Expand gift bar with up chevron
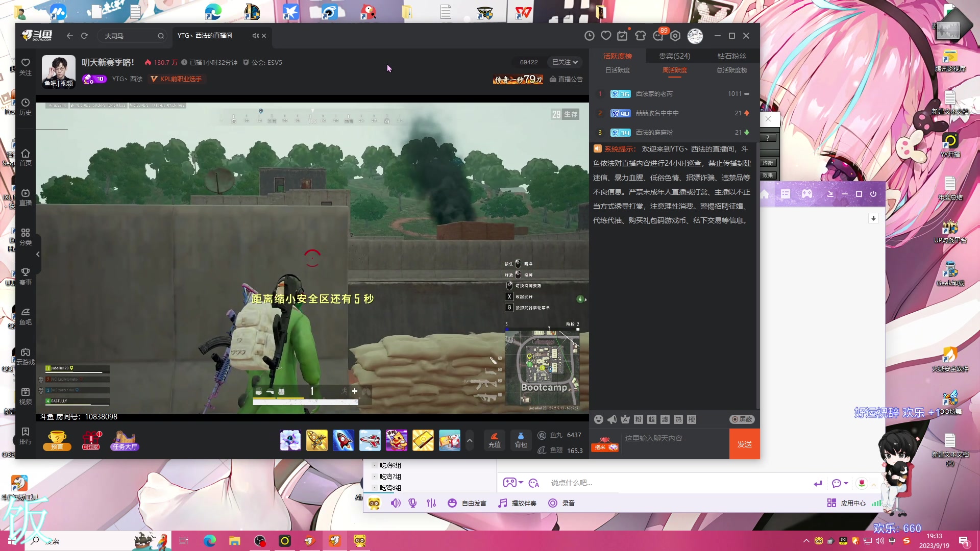Image resolution: width=980 pixels, height=551 pixels. (470, 440)
